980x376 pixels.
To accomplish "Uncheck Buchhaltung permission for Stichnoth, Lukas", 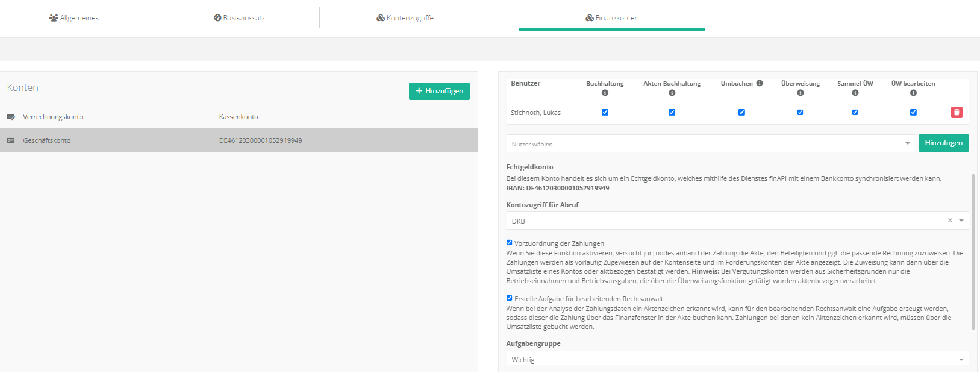I will tap(605, 113).
